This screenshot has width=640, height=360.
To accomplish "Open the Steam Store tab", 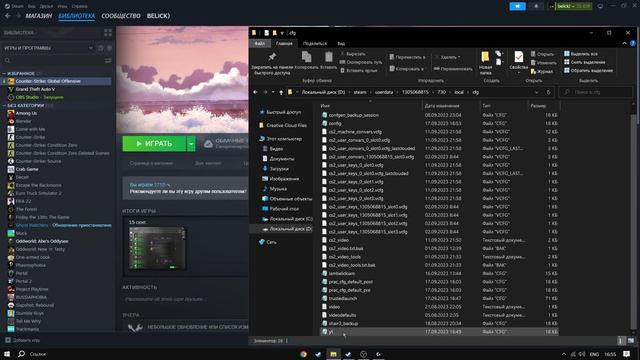I will click(x=39, y=16).
